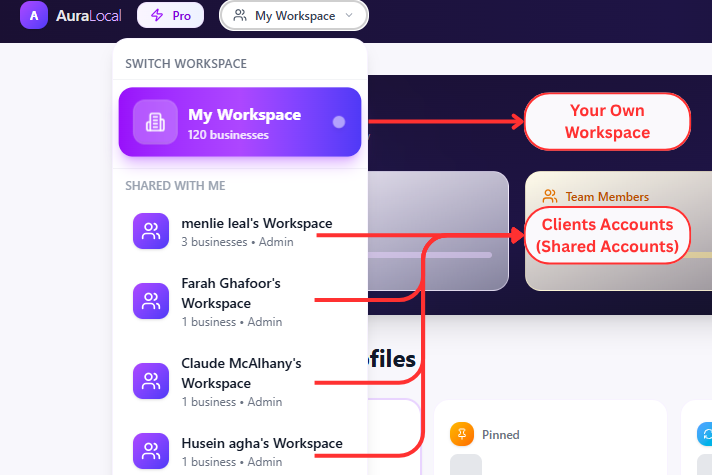Image resolution: width=715 pixels, height=475 pixels.
Task: Switch to Claude McAlhany's Workspace
Action: (240, 382)
